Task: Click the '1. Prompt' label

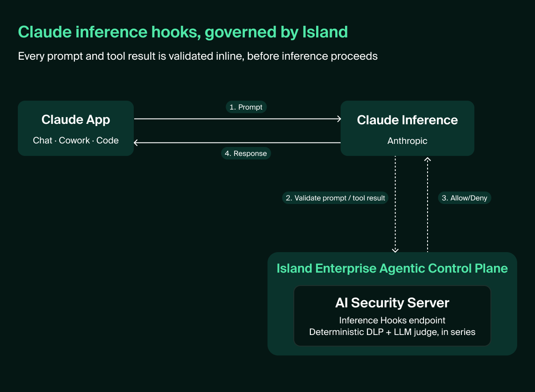Action: pyautogui.click(x=246, y=107)
